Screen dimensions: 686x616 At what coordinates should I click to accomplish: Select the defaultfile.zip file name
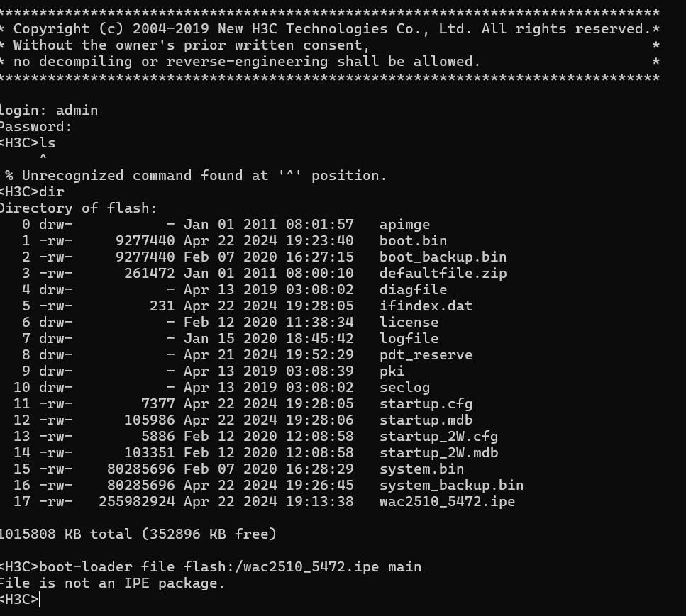(443, 273)
